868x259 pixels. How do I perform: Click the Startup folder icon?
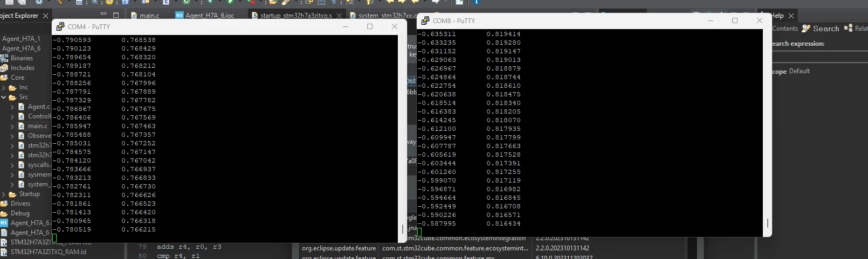(13, 194)
